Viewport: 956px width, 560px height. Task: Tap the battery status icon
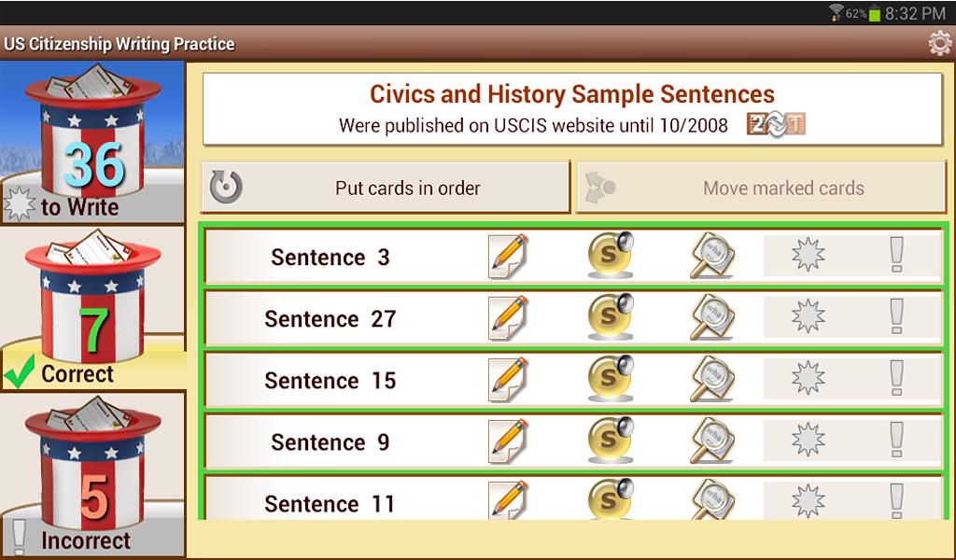(874, 14)
